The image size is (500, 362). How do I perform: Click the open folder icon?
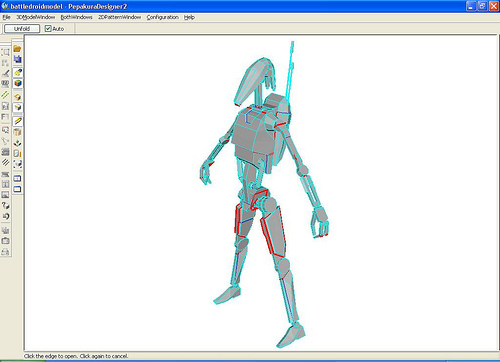coord(17,49)
